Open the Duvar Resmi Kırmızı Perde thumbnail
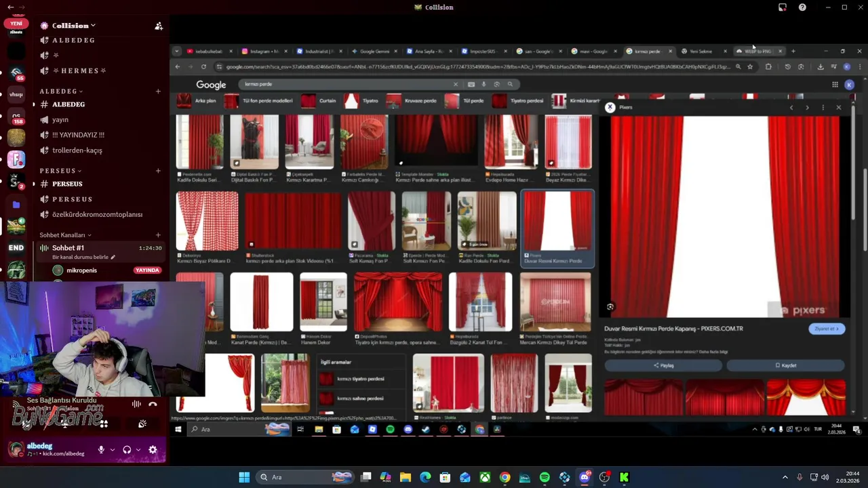Image resolution: width=868 pixels, height=488 pixels. (557, 228)
